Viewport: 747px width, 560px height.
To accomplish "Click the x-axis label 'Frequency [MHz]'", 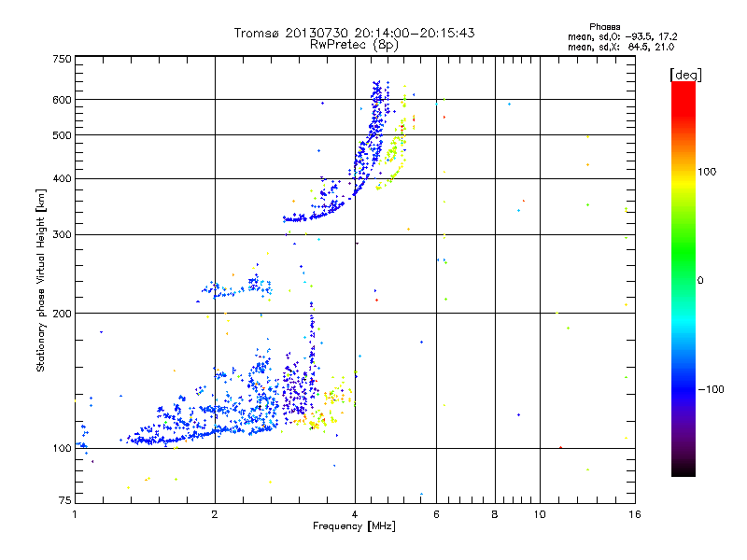I will point(354,526).
